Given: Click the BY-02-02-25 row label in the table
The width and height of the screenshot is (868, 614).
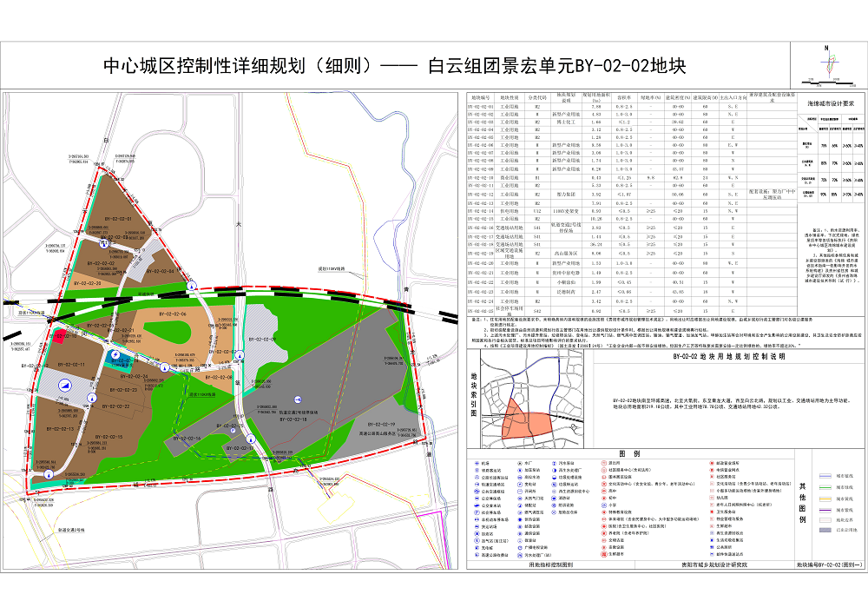Looking at the screenshot, I should click(481, 311).
